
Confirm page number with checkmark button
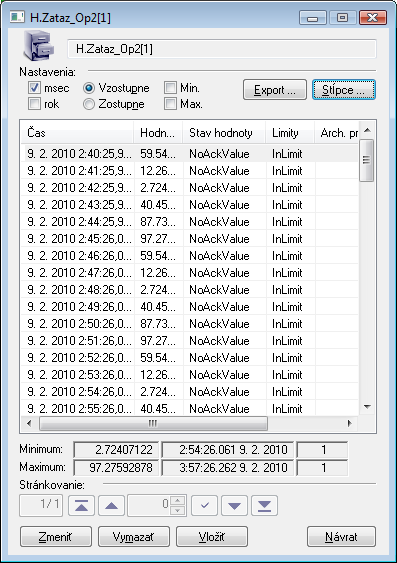(x=205, y=506)
